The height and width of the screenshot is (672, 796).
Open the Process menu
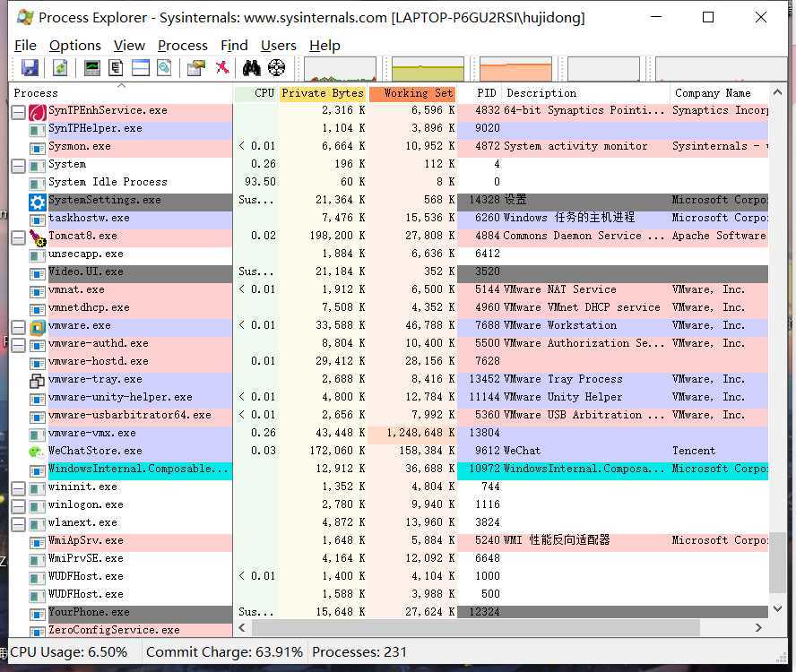pos(183,46)
